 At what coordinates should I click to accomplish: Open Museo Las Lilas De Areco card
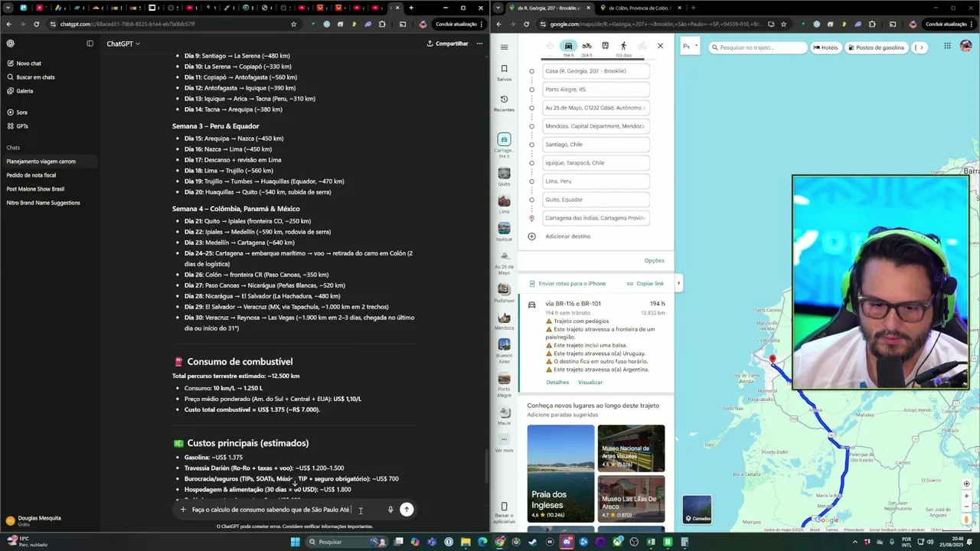[631, 499]
